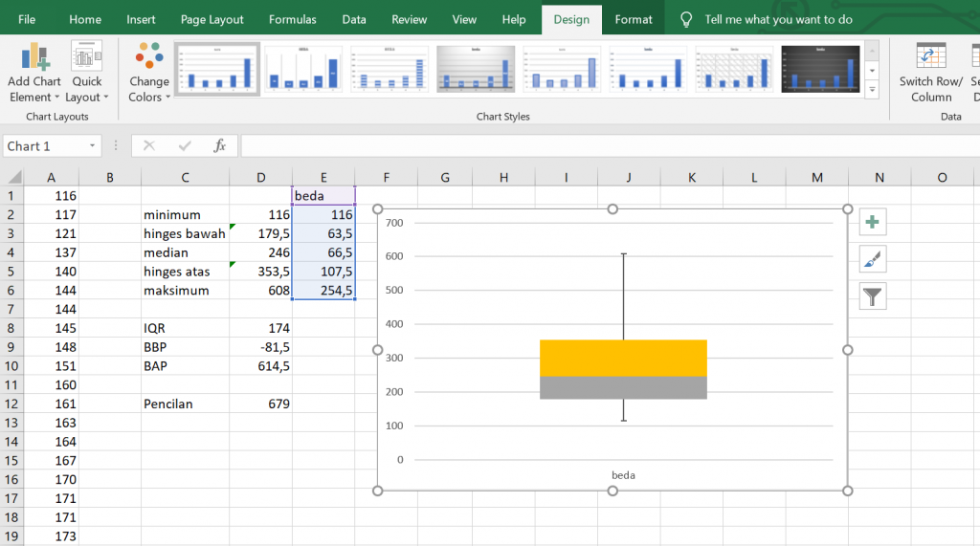This screenshot has height=546, width=980.
Task: Open the Data tab
Action: point(354,19)
